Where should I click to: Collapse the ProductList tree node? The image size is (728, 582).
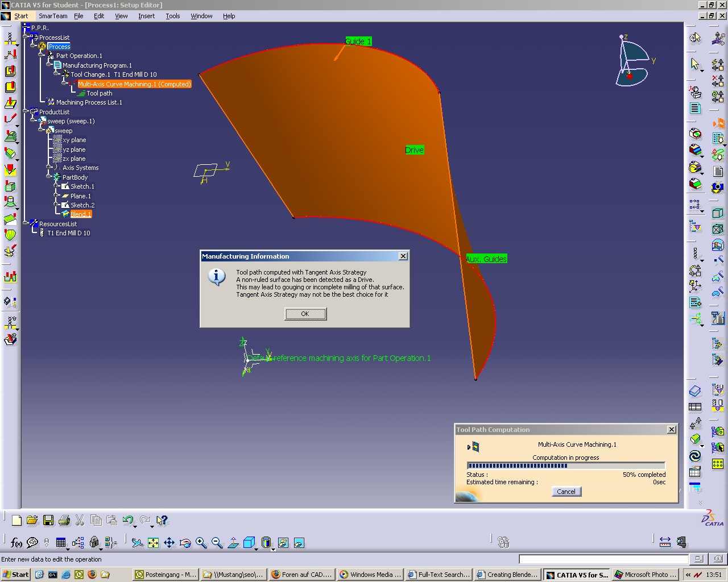26,112
